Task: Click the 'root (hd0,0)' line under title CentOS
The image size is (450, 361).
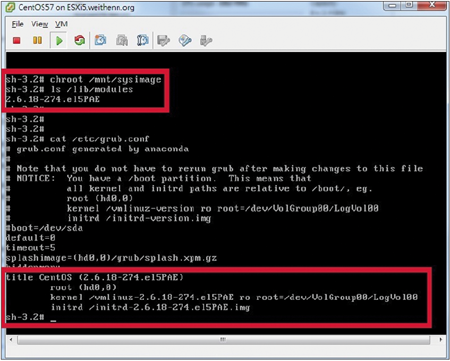Action: coord(83,287)
